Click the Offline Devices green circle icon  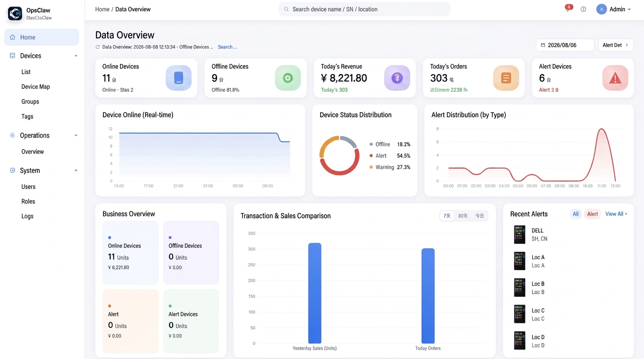[x=288, y=78]
